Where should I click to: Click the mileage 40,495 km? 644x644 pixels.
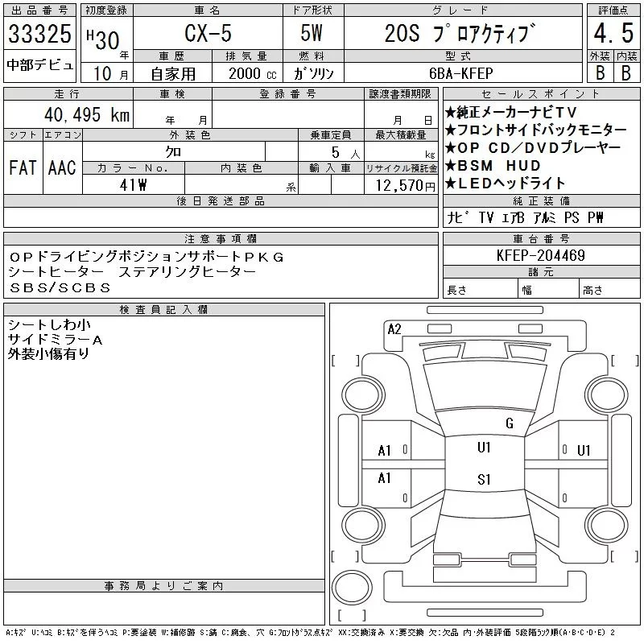(87, 115)
